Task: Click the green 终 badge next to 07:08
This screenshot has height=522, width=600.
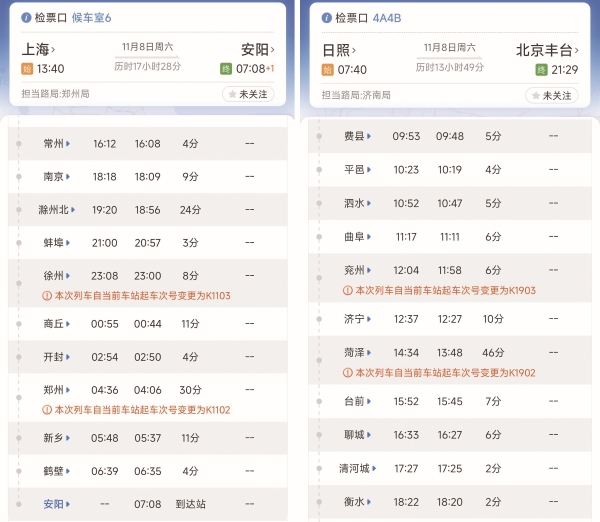Action: (226, 69)
